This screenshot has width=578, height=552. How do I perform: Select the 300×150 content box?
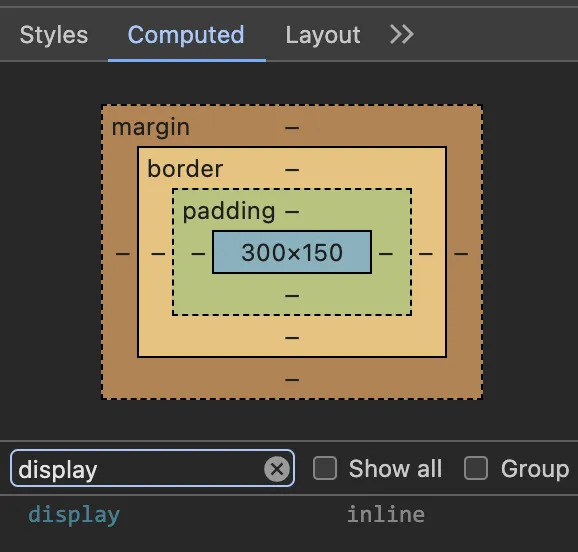coord(292,252)
